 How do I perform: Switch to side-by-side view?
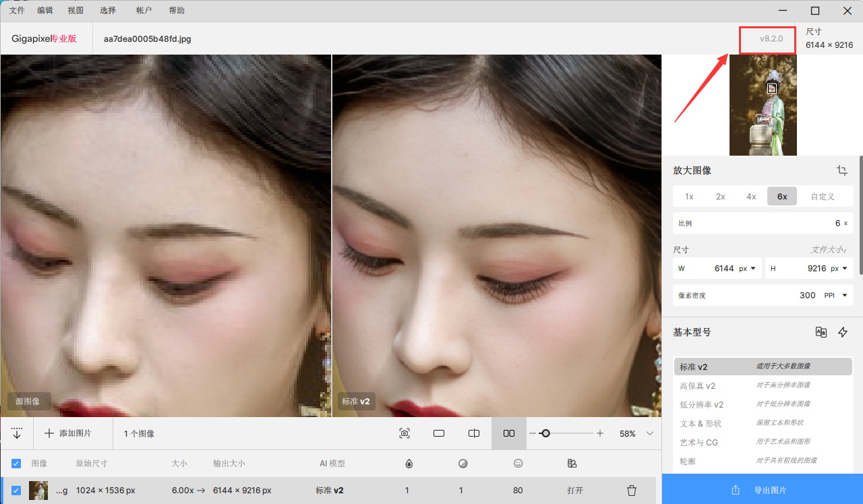[509, 433]
